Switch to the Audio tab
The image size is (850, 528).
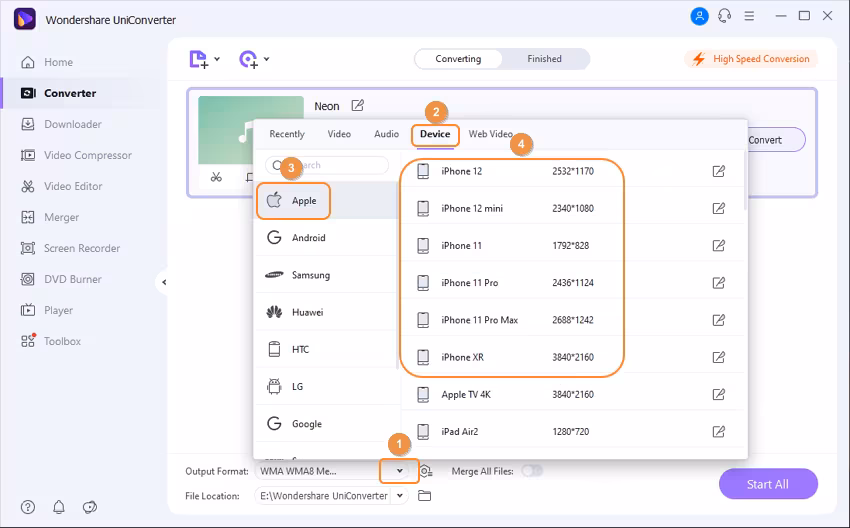387,134
